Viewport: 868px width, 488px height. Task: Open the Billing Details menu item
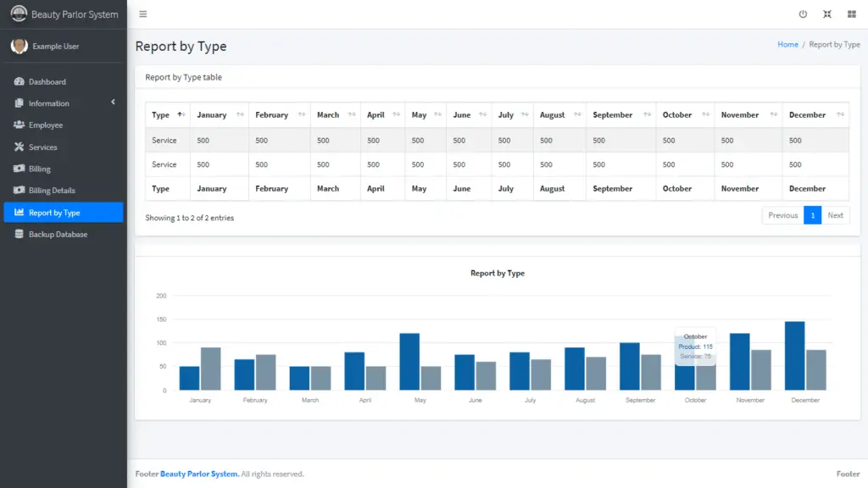53,191
